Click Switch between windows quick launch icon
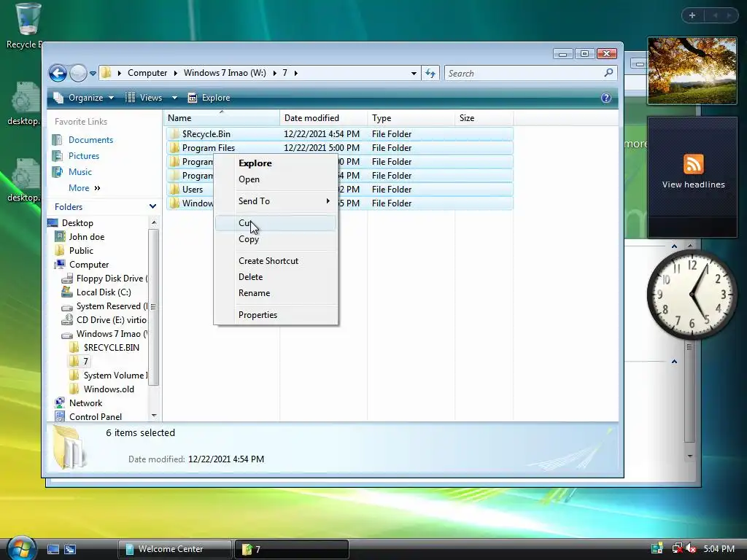747x560 pixels. (x=70, y=549)
